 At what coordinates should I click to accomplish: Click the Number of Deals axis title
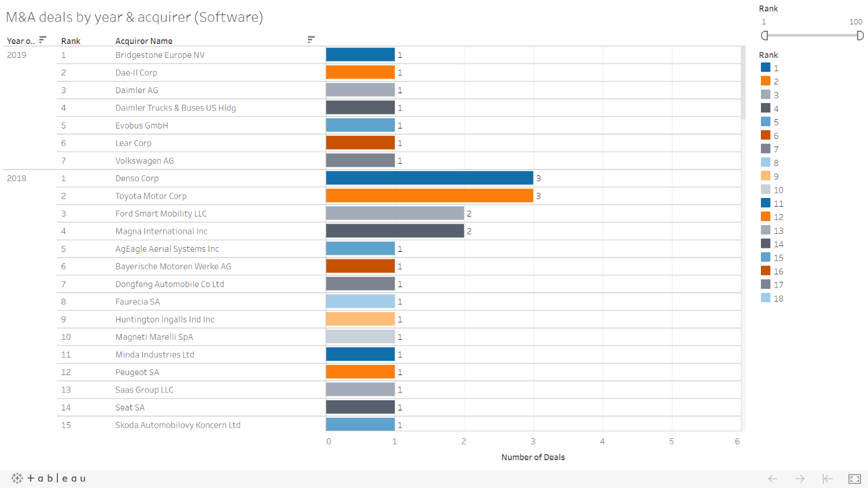click(x=533, y=457)
